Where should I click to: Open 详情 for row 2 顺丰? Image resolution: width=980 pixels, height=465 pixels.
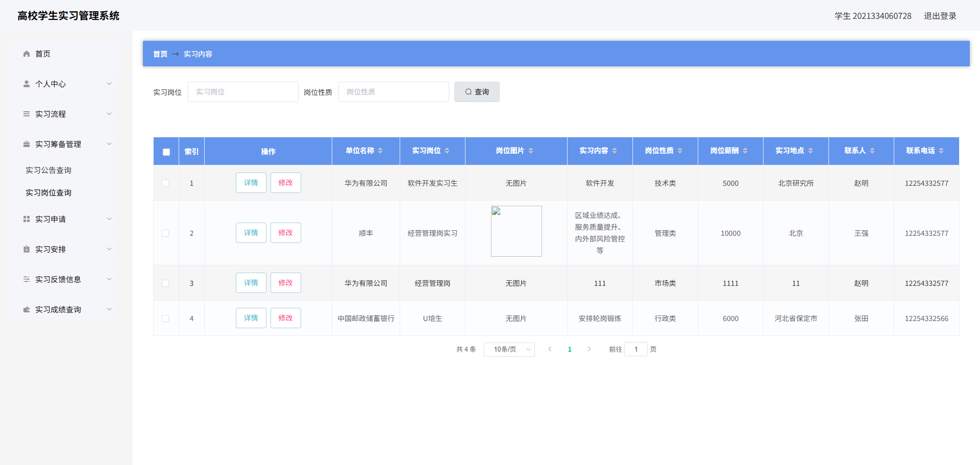pos(251,233)
